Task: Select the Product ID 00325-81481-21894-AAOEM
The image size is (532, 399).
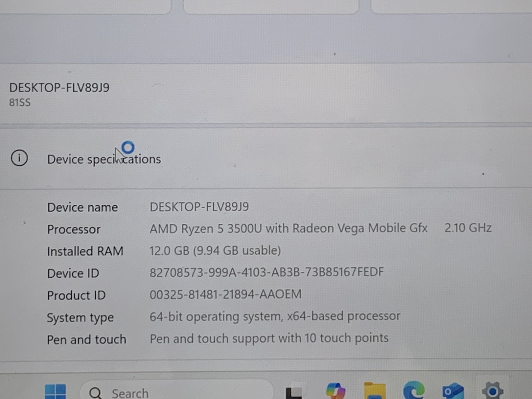Action: click(x=225, y=294)
